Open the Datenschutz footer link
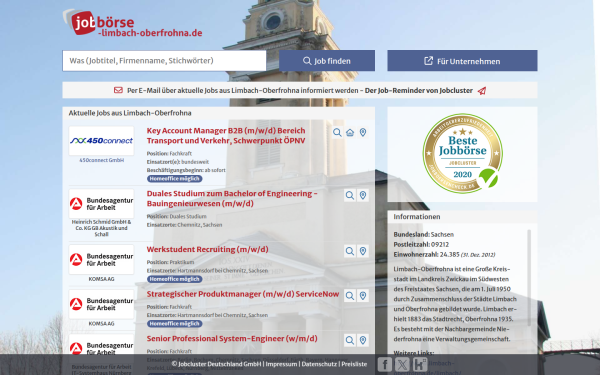The height and width of the screenshot is (375, 600). [319, 364]
